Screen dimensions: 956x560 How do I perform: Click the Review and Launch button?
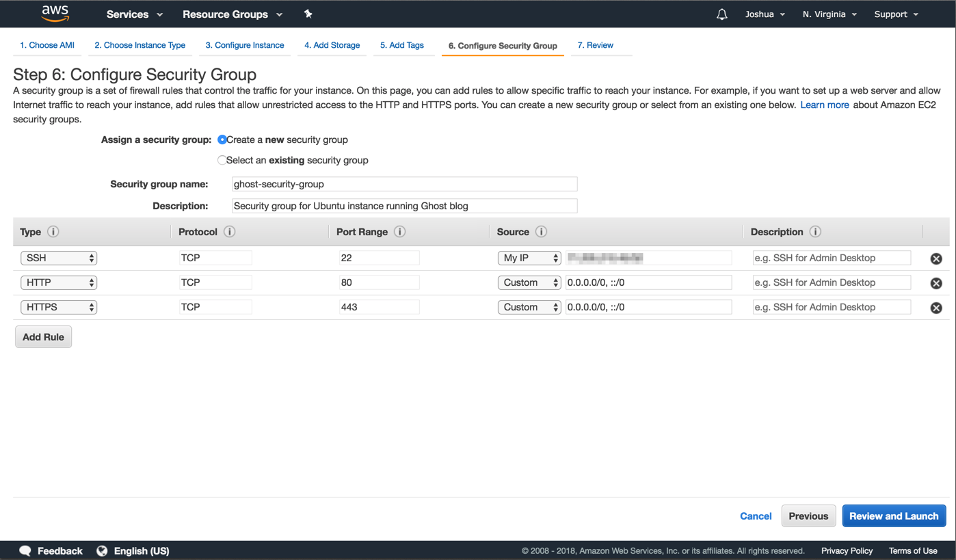[894, 516]
